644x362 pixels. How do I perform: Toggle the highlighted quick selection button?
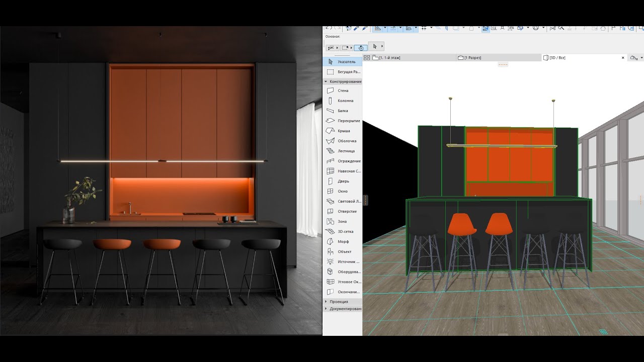pos(360,48)
